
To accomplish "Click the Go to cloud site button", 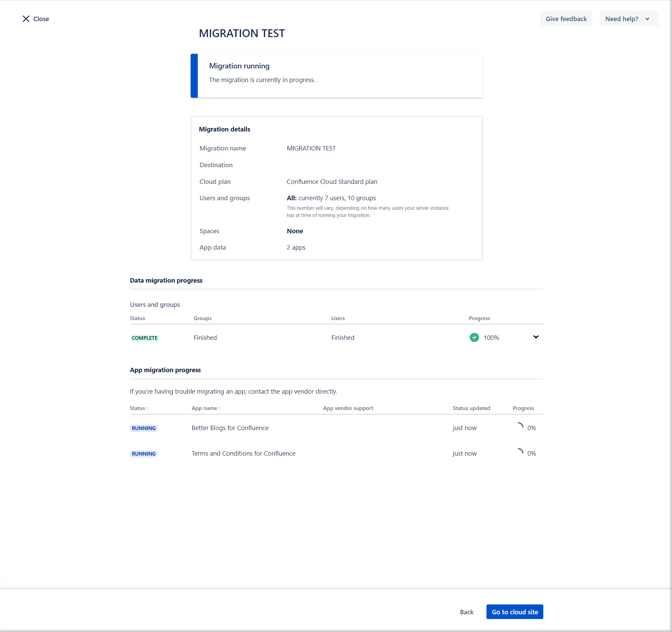I will [514, 612].
